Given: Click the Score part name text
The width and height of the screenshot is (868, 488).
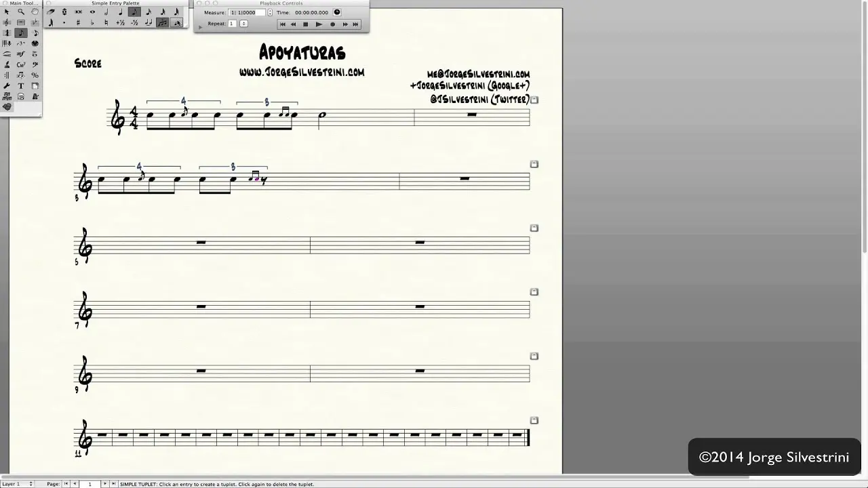Looking at the screenshot, I should [x=88, y=63].
